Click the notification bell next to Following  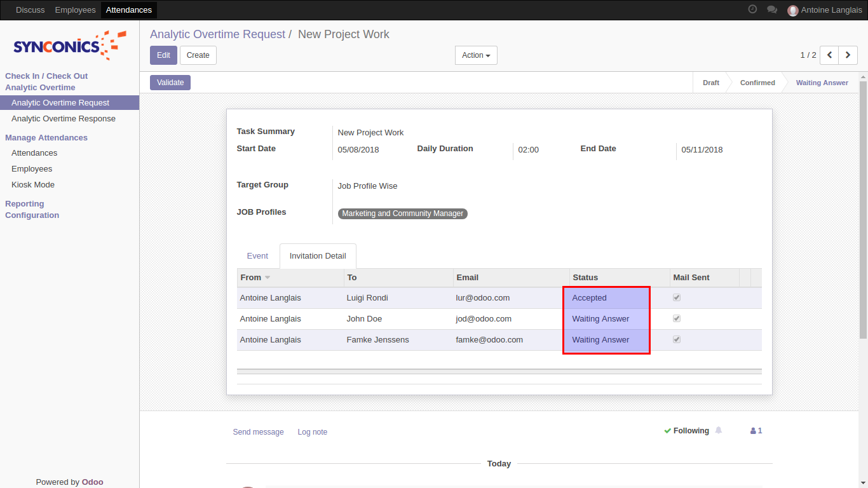pos(719,431)
